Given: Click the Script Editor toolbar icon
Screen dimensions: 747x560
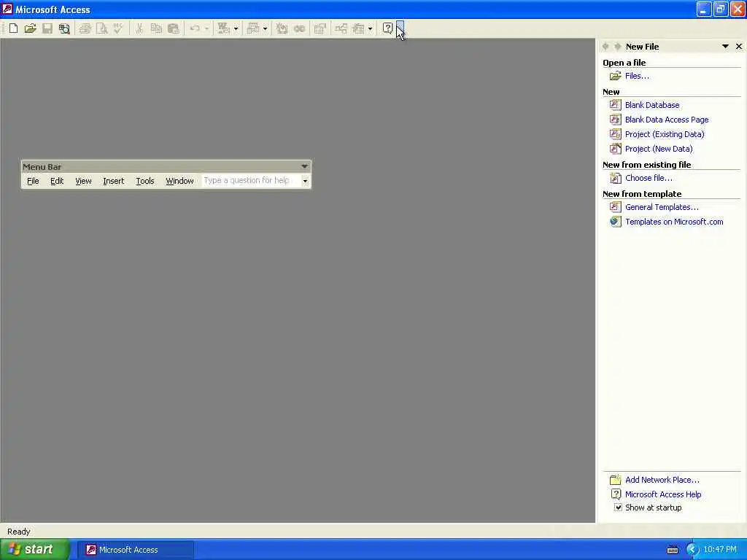Looking at the screenshot, I should pos(299,28).
